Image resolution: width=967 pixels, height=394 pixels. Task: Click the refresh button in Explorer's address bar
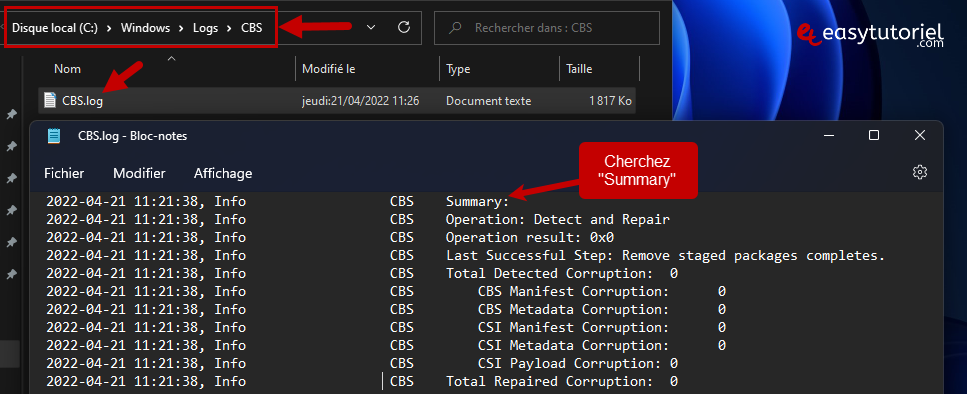404,27
